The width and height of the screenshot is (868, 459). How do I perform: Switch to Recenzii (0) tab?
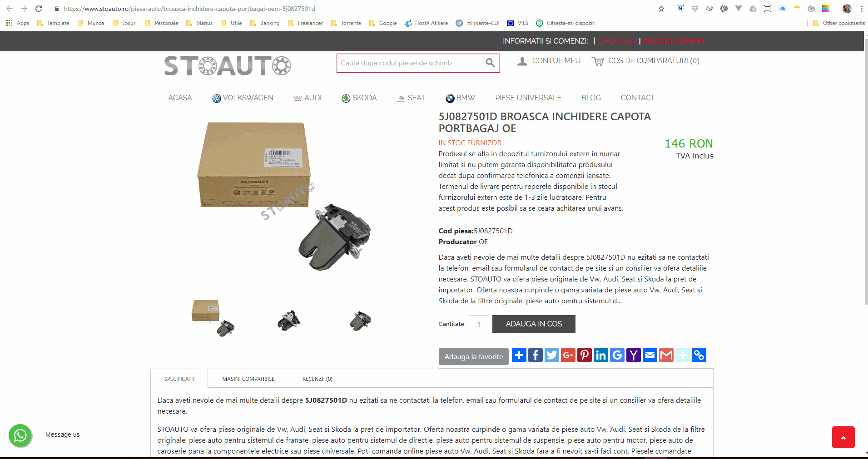point(317,379)
